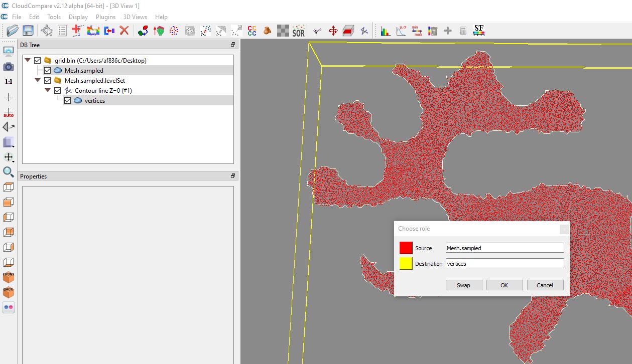The height and width of the screenshot is (364, 632).
Task: Click the histogram chart icon
Action: [x=385, y=31]
